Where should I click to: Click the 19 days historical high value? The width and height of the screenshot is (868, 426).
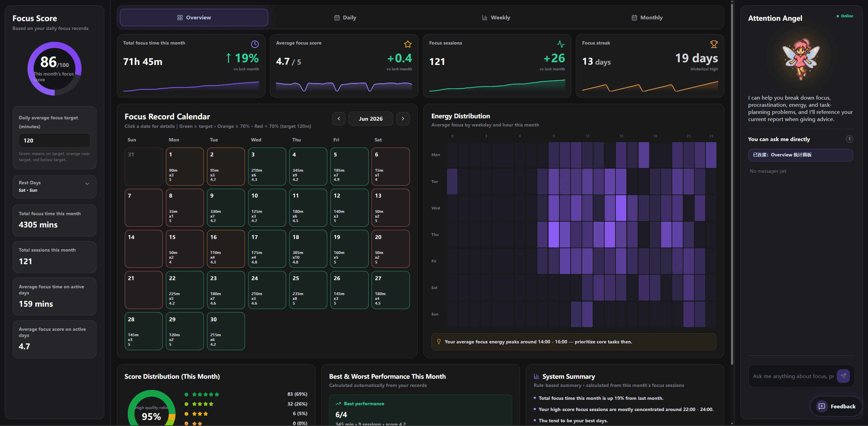[696, 58]
